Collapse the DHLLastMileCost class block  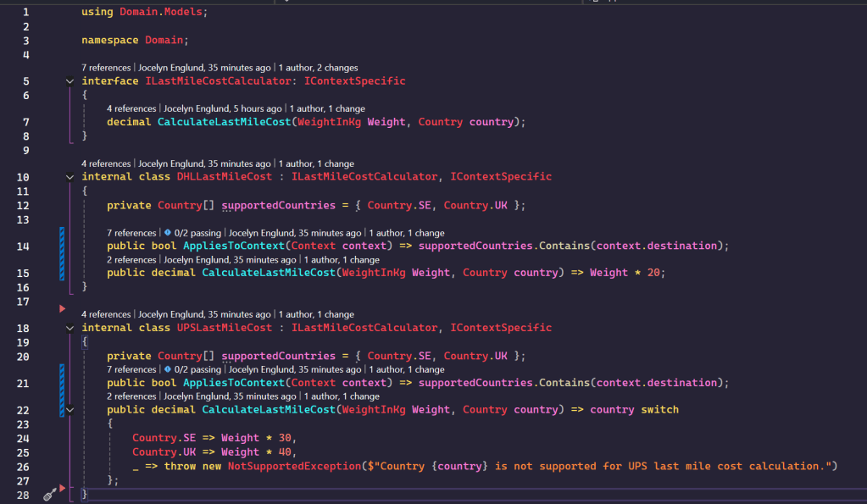(69, 177)
